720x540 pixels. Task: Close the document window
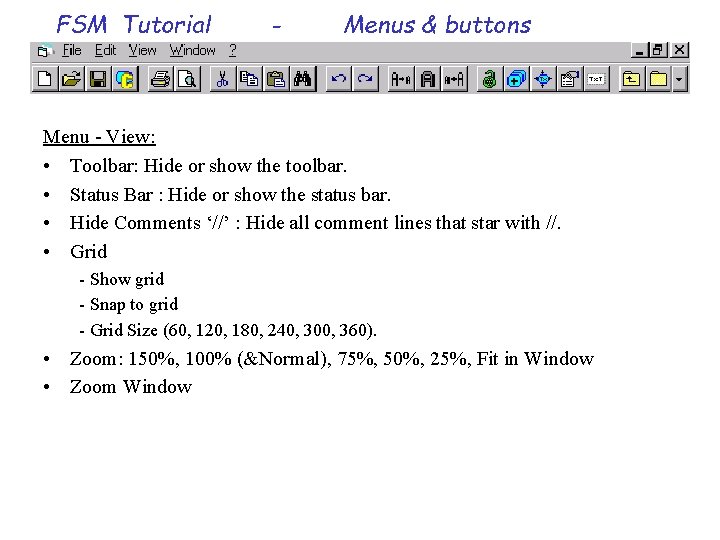680,50
